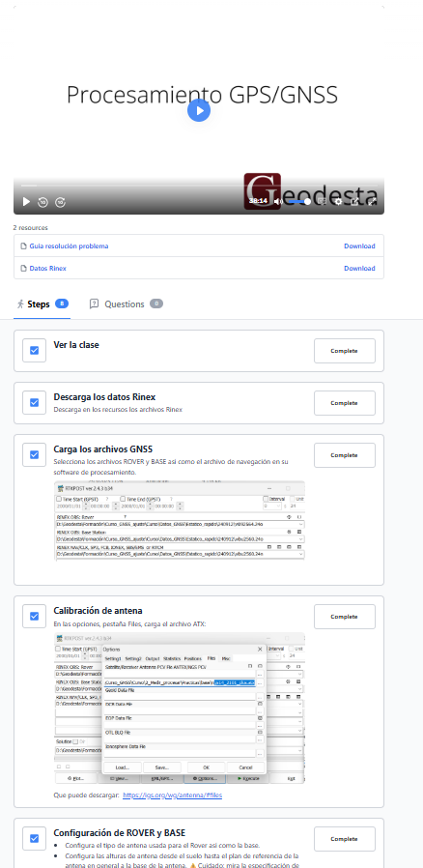This screenshot has height=868, width=423.
Task: Click Complete for Carga los archivos GNSS
Action: pyautogui.click(x=345, y=455)
